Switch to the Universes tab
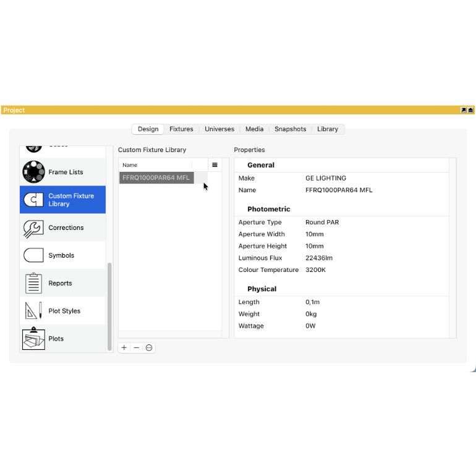This screenshot has height=476, width=476. tap(219, 129)
